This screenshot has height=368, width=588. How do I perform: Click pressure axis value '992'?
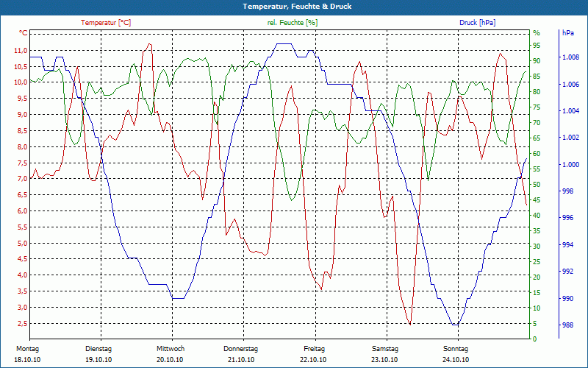(568, 272)
